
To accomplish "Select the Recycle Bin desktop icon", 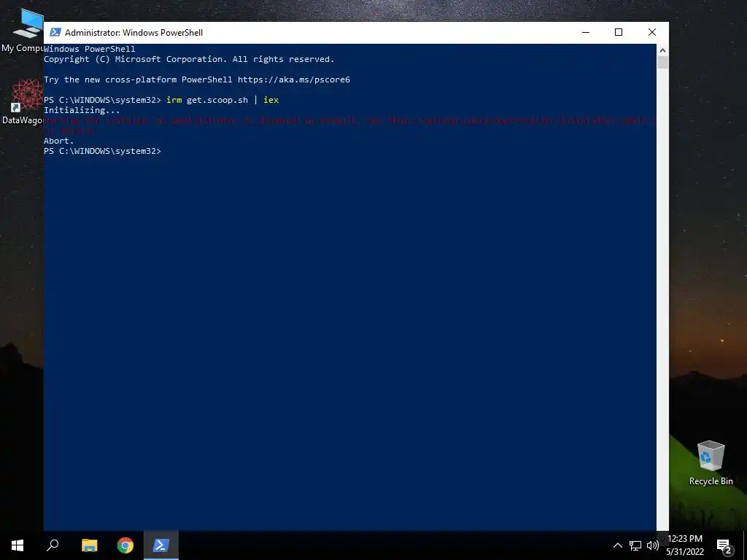I will (711, 462).
